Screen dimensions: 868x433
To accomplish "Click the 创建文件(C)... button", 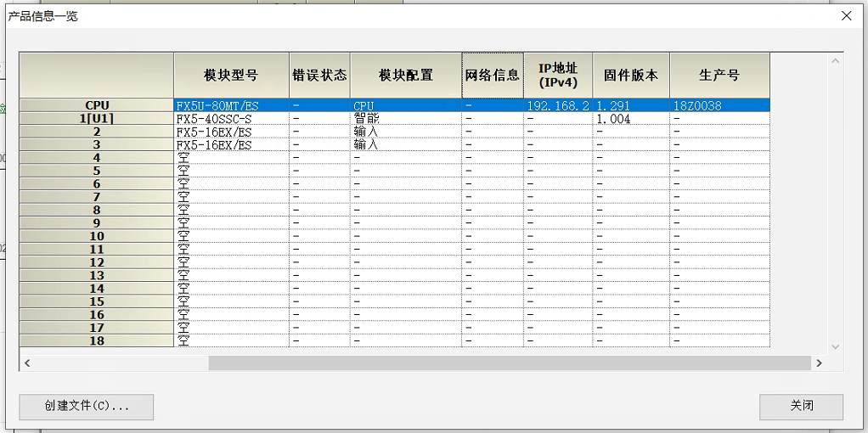I will point(87,407).
